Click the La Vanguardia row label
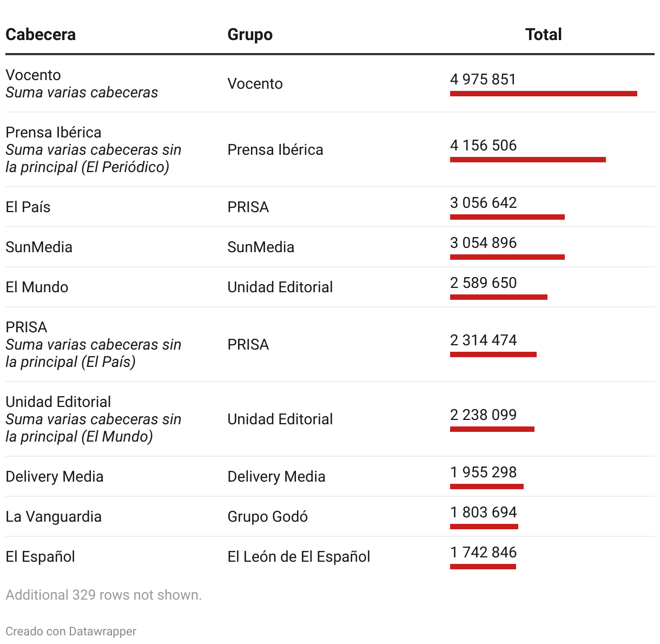660x644 pixels. [x=54, y=516]
